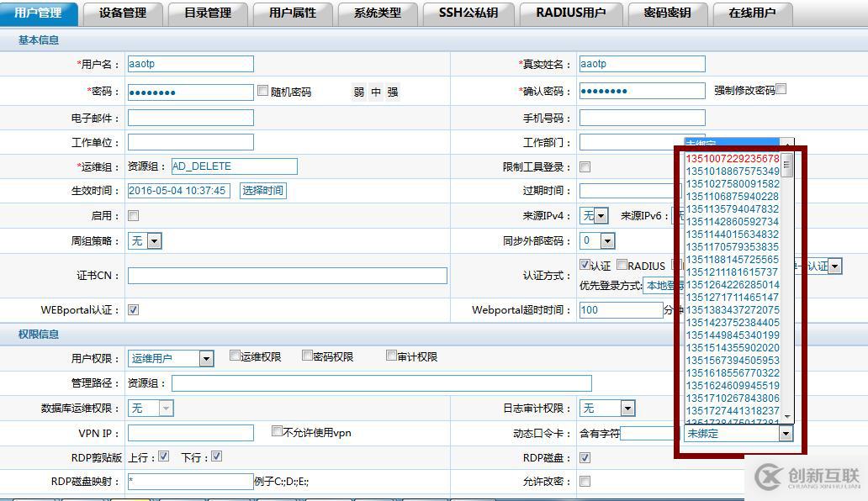
Task: Go to the 用户属性 tab
Action: pos(293,13)
